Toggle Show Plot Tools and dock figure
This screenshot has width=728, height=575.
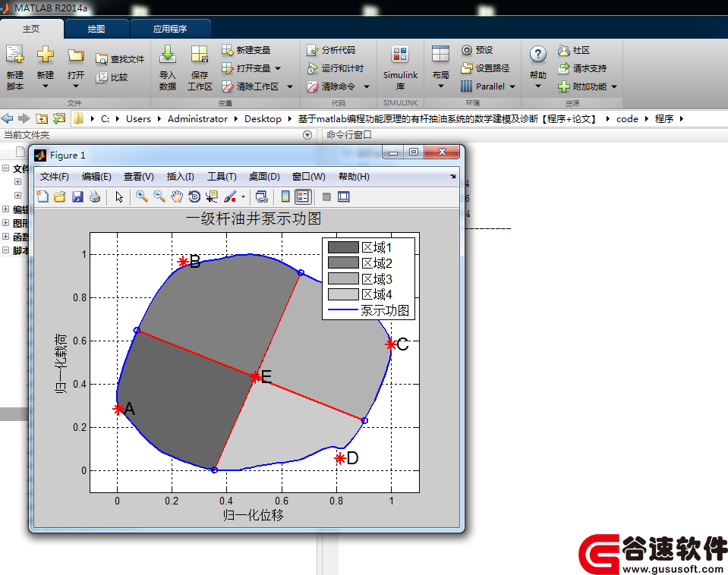pos(344,196)
